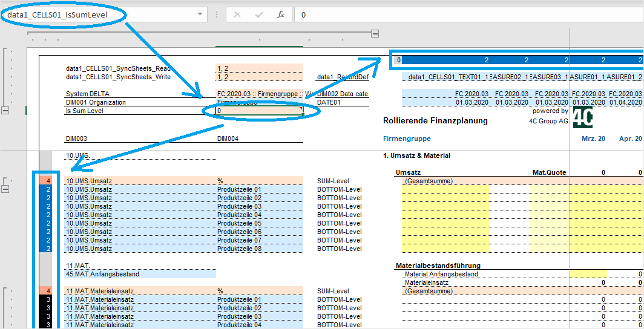Select orange '4' cell beside 10.UMS.Umsatz % row

45,180
